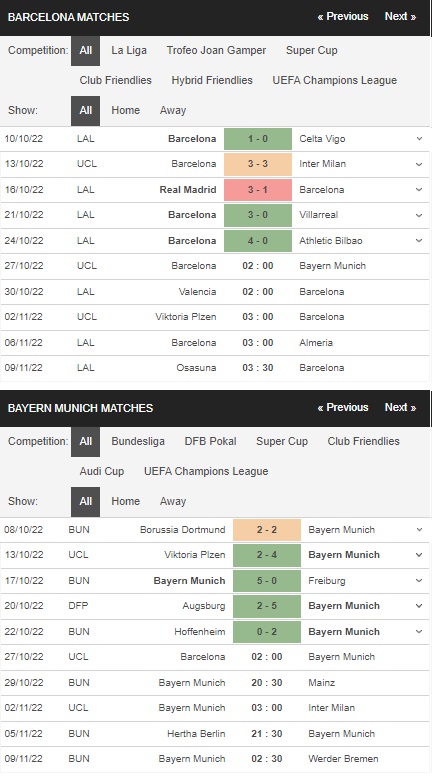Viewport: 434px width, 778px height.
Task: Select Trofeo Joan Gamper competition filter
Action: 216,50
